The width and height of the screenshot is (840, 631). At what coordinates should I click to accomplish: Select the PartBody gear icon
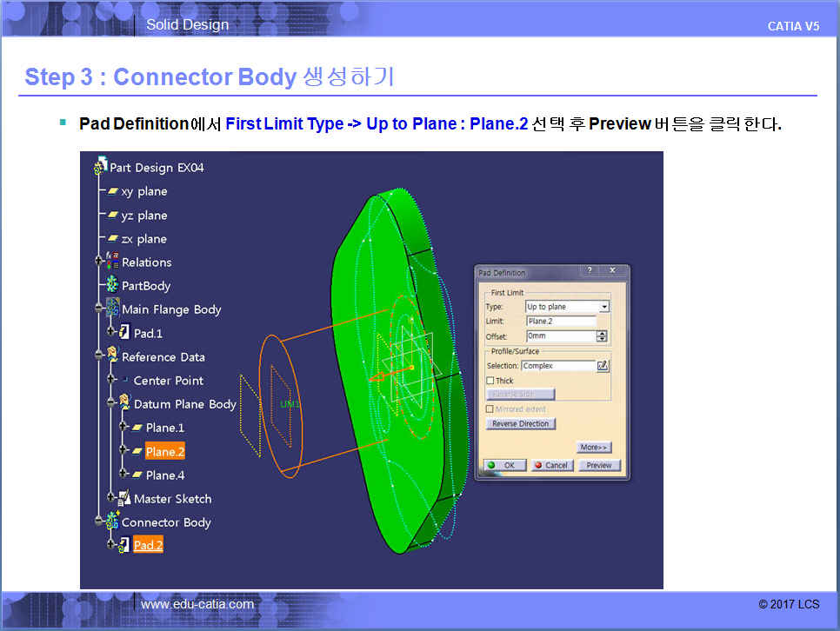(113, 286)
